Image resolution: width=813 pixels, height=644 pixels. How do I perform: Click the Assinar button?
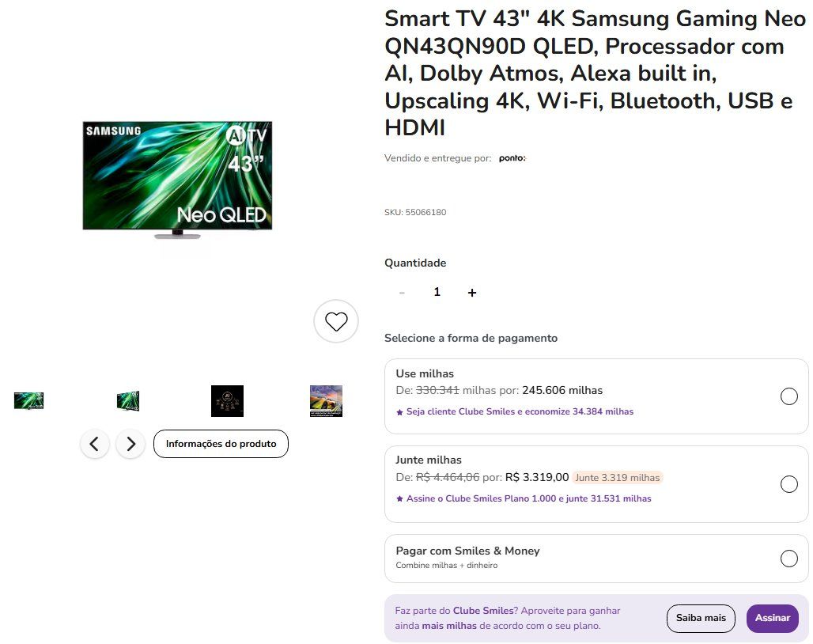772,618
